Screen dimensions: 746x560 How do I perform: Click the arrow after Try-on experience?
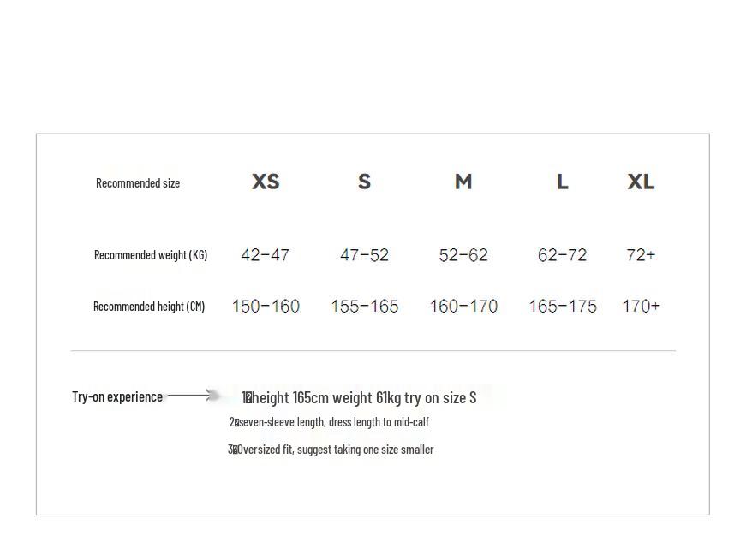191,395
